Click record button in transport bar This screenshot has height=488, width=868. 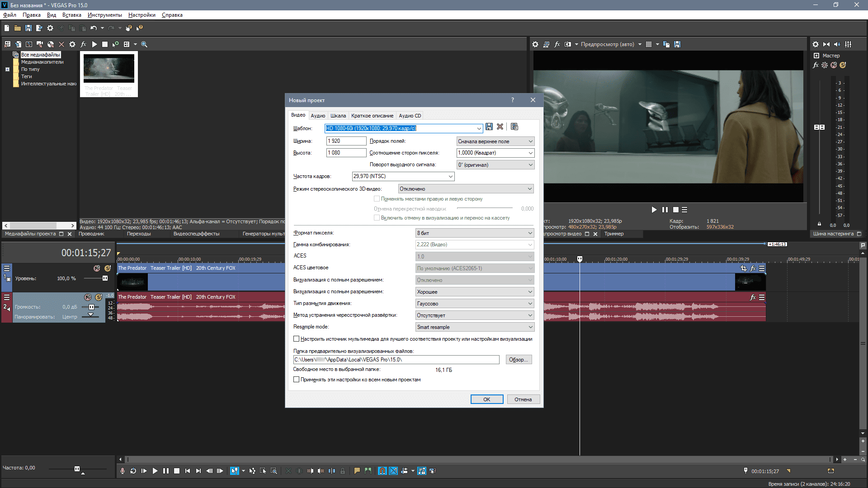[x=122, y=471]
